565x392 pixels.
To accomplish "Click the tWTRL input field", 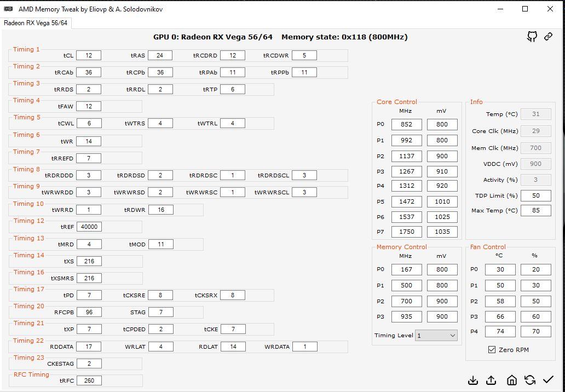I will coord(233,123).
